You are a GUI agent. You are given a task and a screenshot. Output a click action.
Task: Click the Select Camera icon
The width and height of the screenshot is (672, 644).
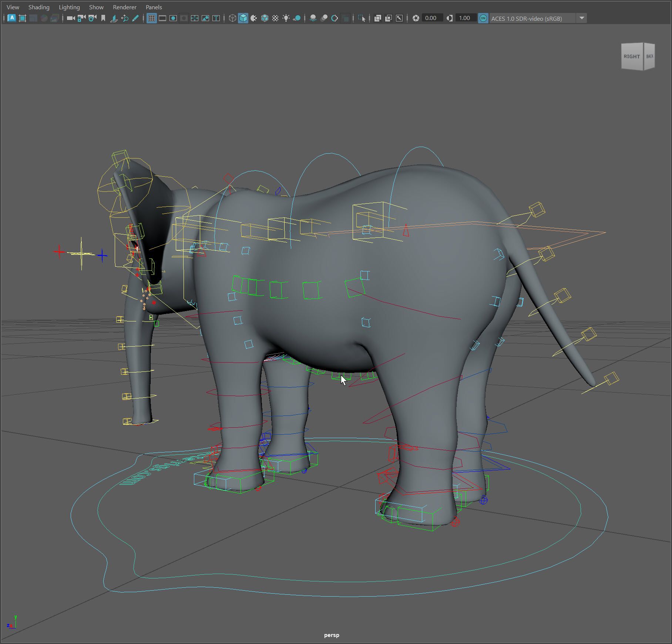pyautogui.click(x=71, y=18)
